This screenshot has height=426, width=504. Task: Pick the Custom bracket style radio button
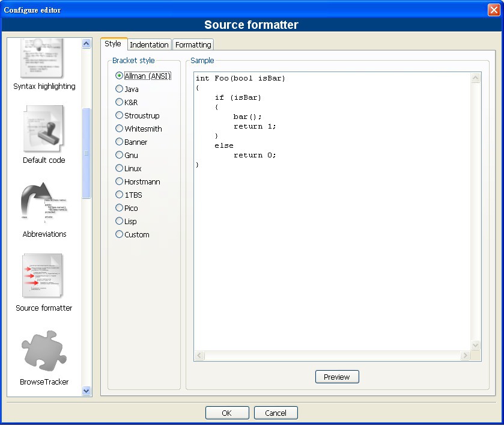(119, 234)
